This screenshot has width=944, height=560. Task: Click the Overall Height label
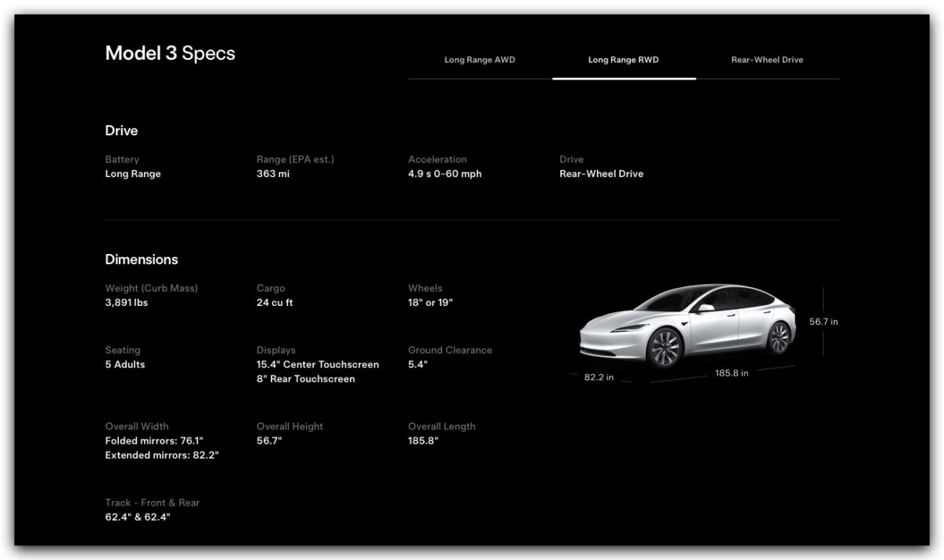(x=289, y=427)
